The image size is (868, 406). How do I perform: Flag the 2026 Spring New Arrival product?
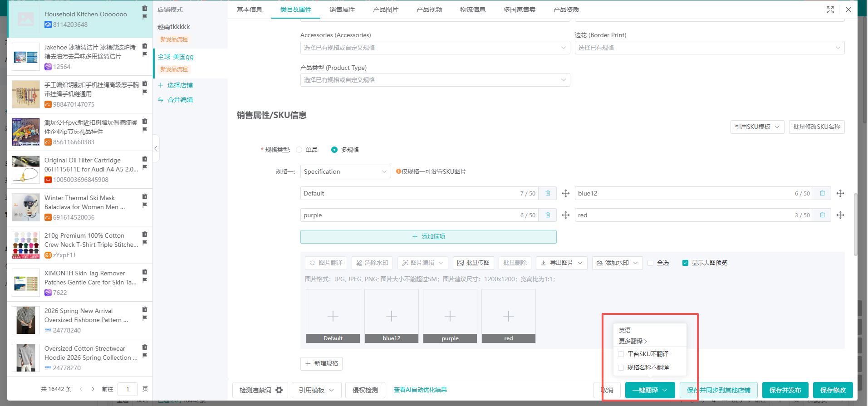145,318
